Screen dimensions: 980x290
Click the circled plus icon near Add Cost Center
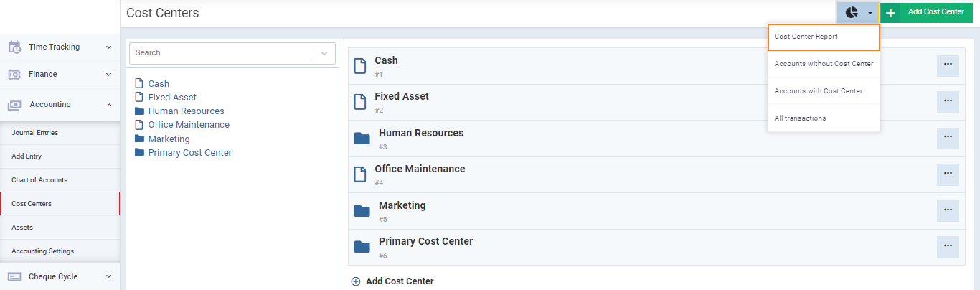pyautogui.click(x=355, y=281)
